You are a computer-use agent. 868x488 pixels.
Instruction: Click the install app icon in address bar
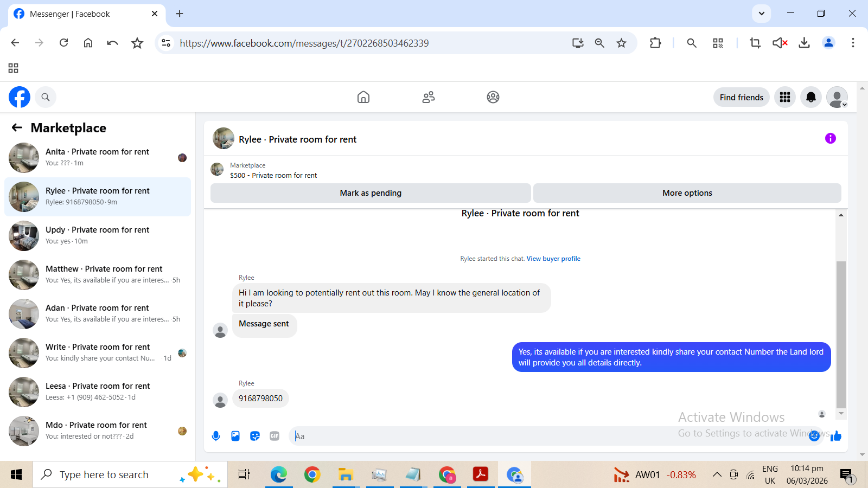click(578, 43)
